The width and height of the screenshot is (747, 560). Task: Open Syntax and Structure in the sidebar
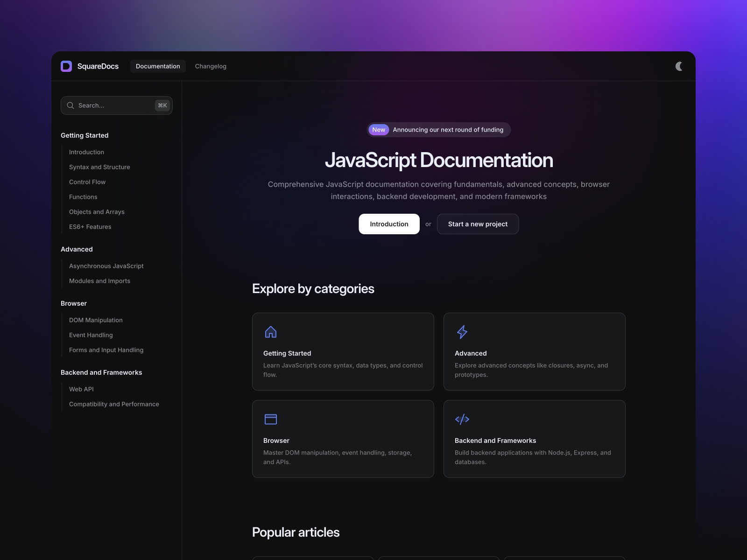[x=99, y=167]
